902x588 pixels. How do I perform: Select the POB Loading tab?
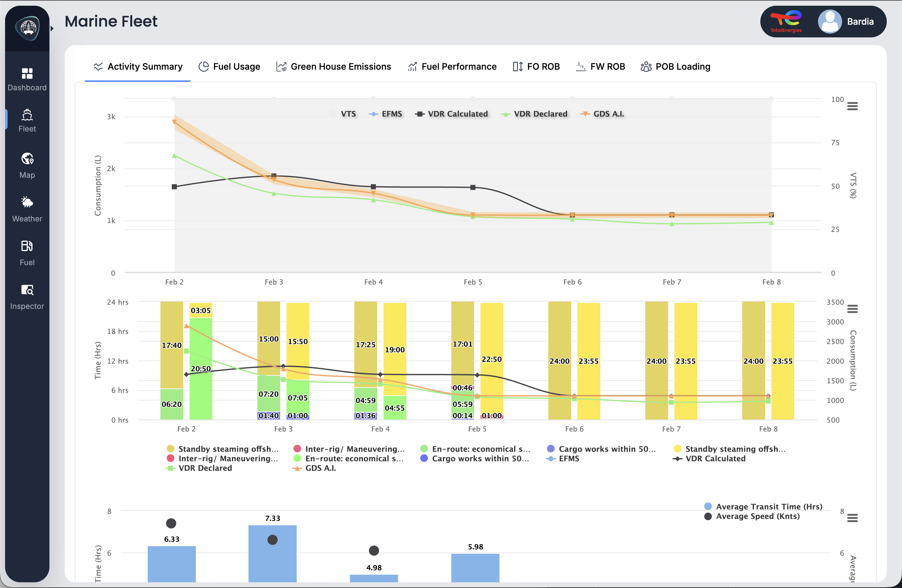point(676,66)
